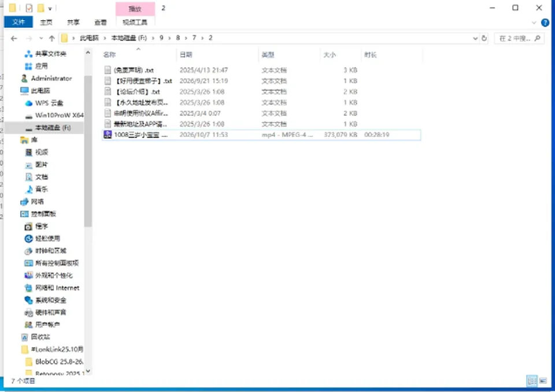Click the 网络和 Internet sidebar icon
Viewport: 555px width, 392px height.
(x=29, y=288)
